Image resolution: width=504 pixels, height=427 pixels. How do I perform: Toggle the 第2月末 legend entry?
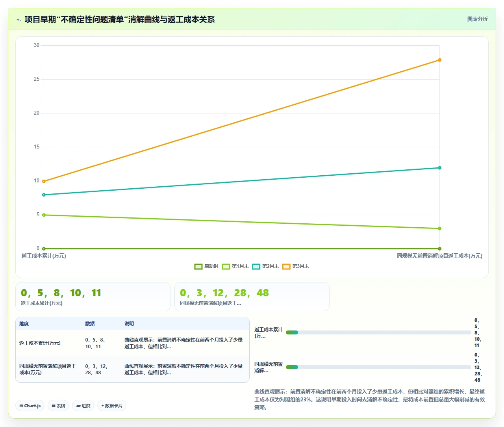coord(265,266)
